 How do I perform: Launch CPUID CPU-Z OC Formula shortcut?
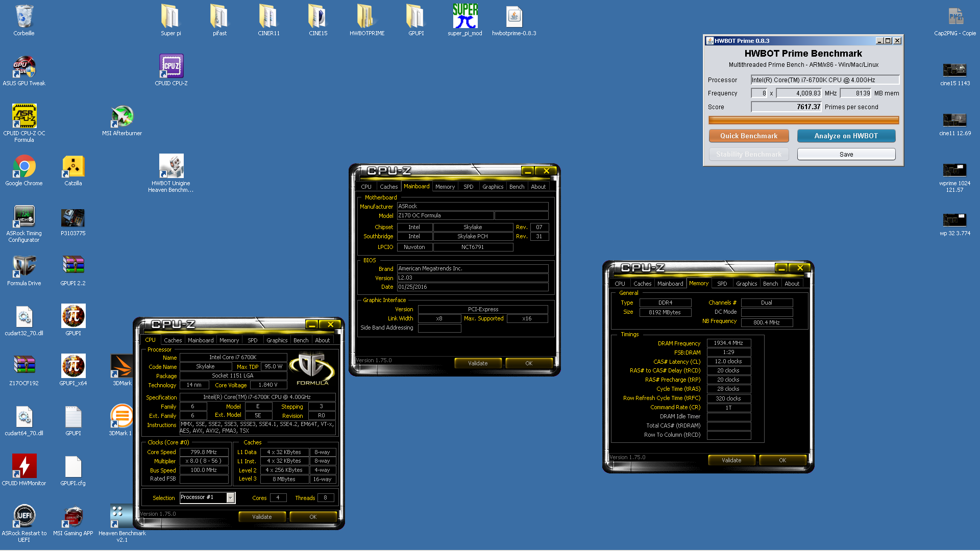[24, 123]
